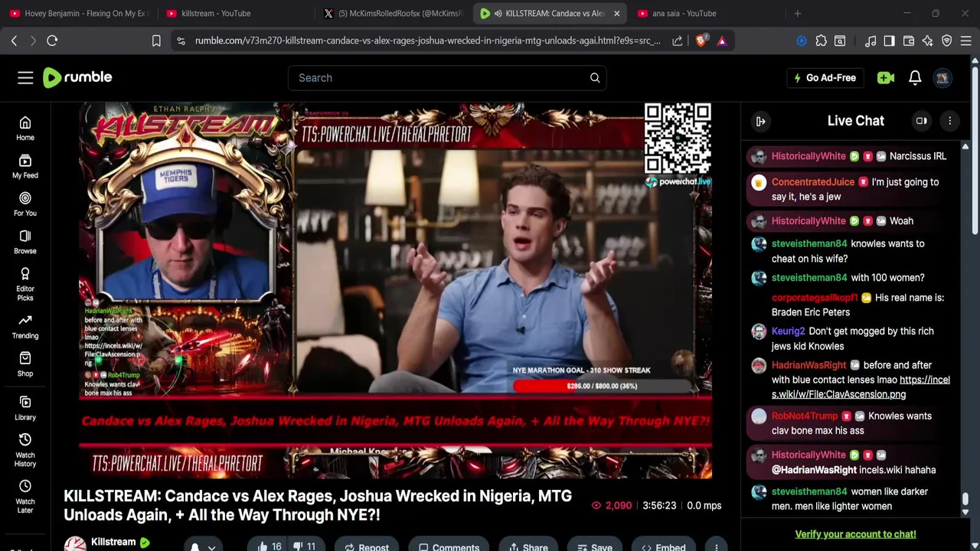Open the incels.wiki ClavAscension link
Image resolution: width=980 pixels, height=551 pixels.
(x=861, y=387)
